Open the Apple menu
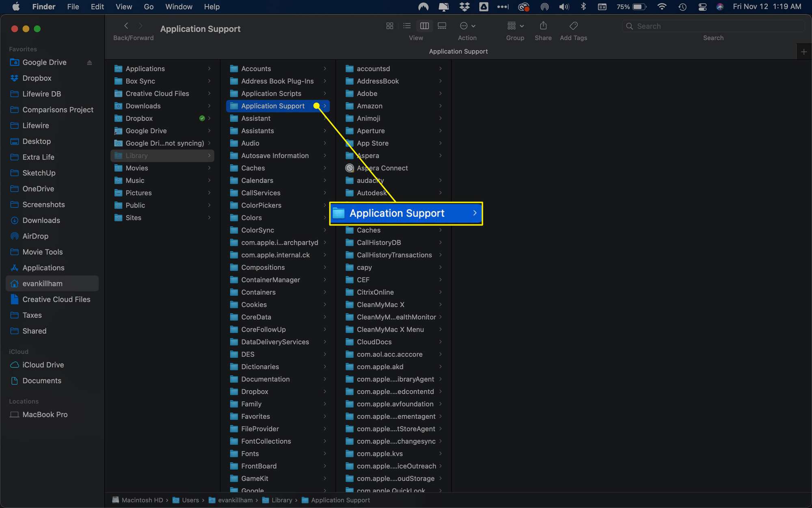This screenshot has height=508, width=812. point(16,7)
